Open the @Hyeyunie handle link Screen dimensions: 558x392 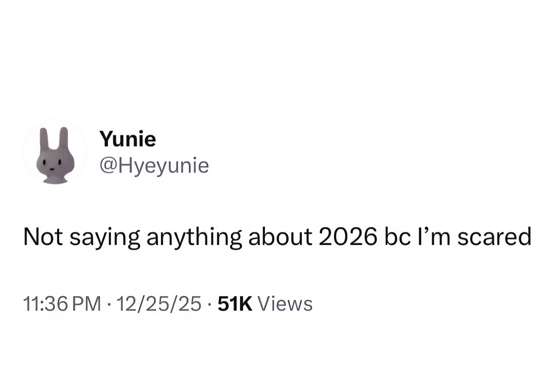point(154,165)
